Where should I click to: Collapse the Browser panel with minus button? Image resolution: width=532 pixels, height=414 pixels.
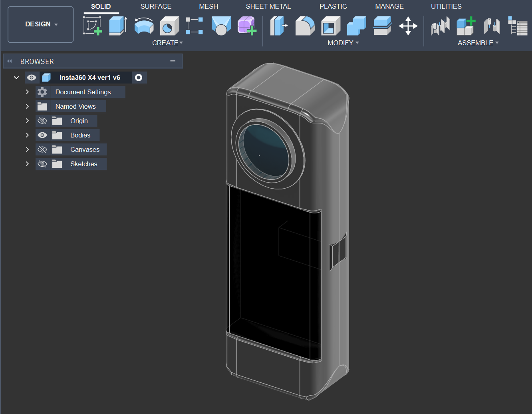[x=173, y=61]
